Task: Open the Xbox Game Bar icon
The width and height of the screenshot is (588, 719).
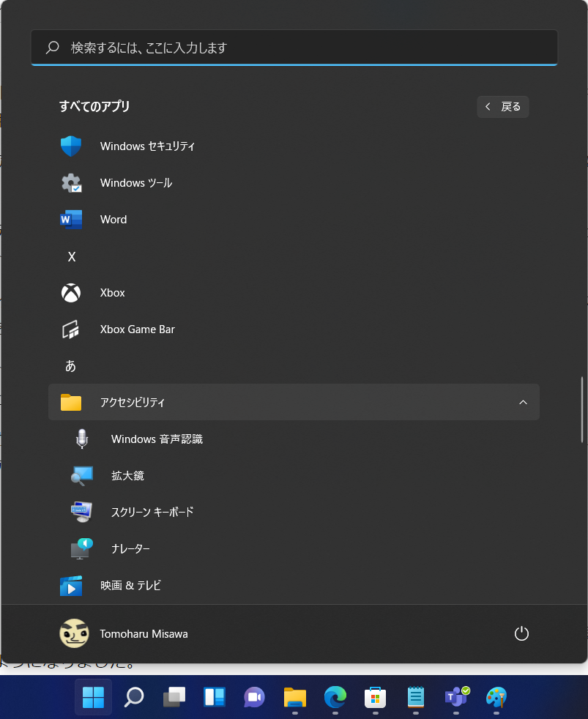Action: pyautogui.click(x=71, y=329)
